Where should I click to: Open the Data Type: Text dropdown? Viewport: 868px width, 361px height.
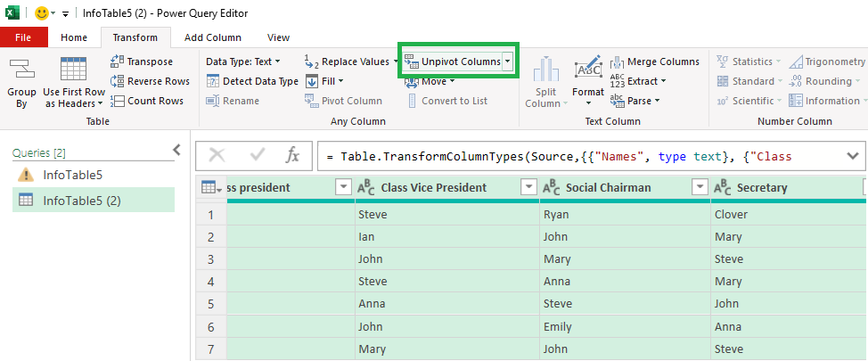coord(242,62)
